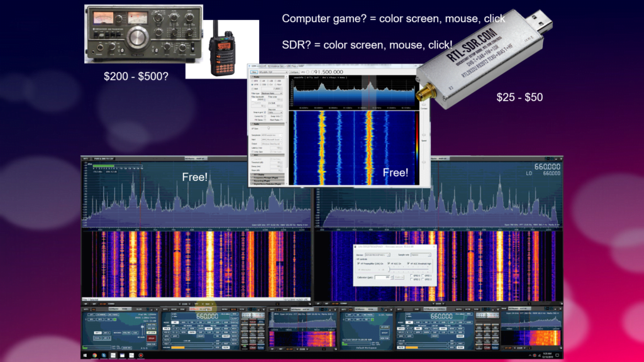Close the Airspy HF+ settings dialog

(434, 246)
